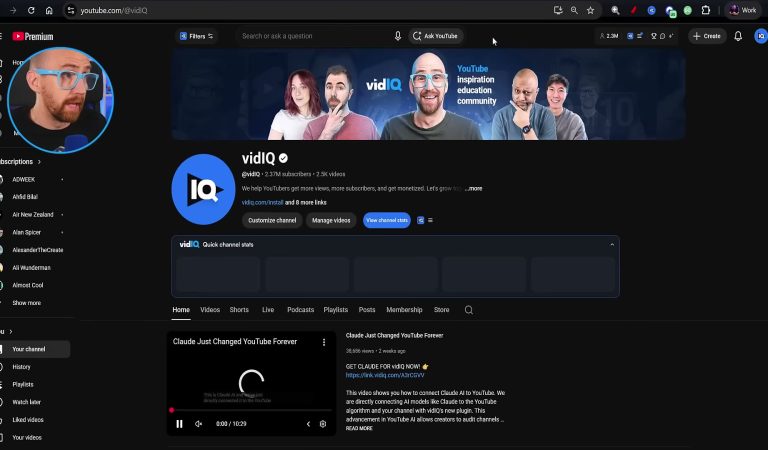Viewport: 768px width, 450px height.
Task: Show the 'and 8 more links' list
Action: [x=306, y=203]
